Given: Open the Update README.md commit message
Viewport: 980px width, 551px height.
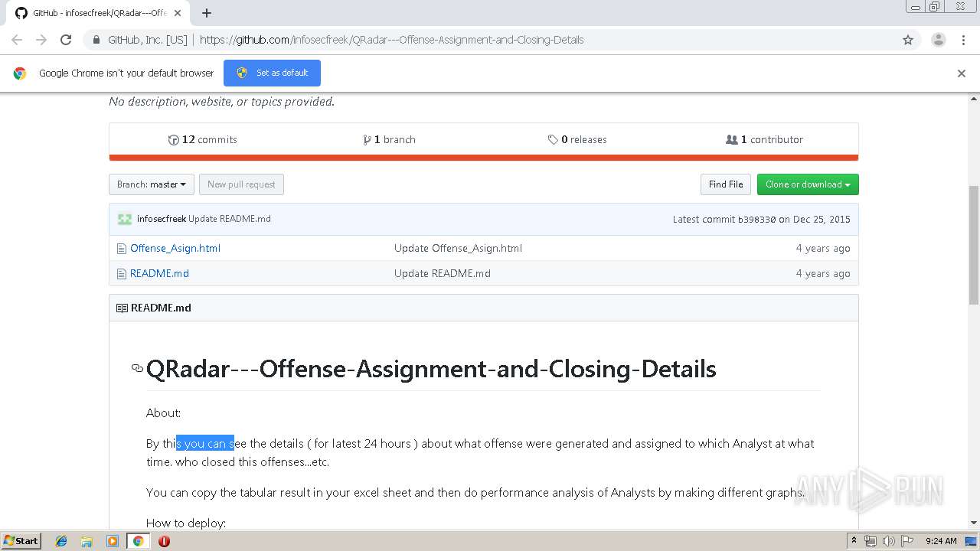Looking at the screenshot, I should 230,219.
